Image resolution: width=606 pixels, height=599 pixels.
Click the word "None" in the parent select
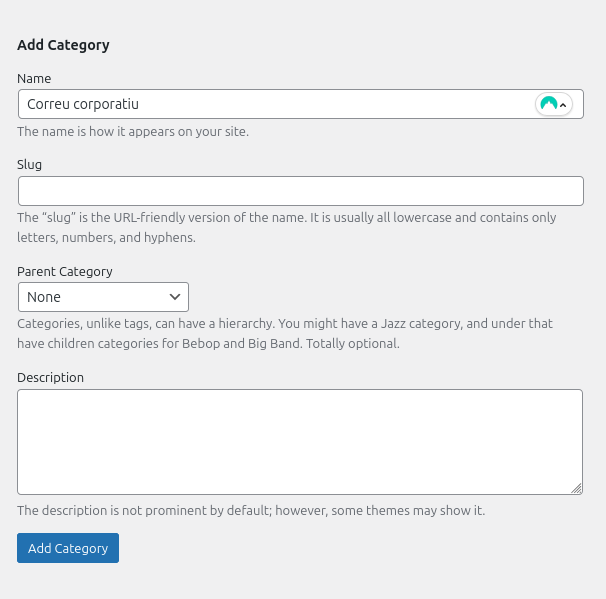[x=44, y=297]
